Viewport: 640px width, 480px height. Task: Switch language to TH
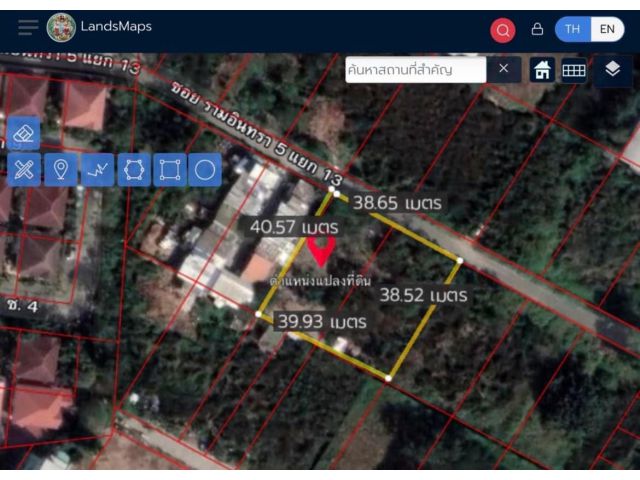572,29
